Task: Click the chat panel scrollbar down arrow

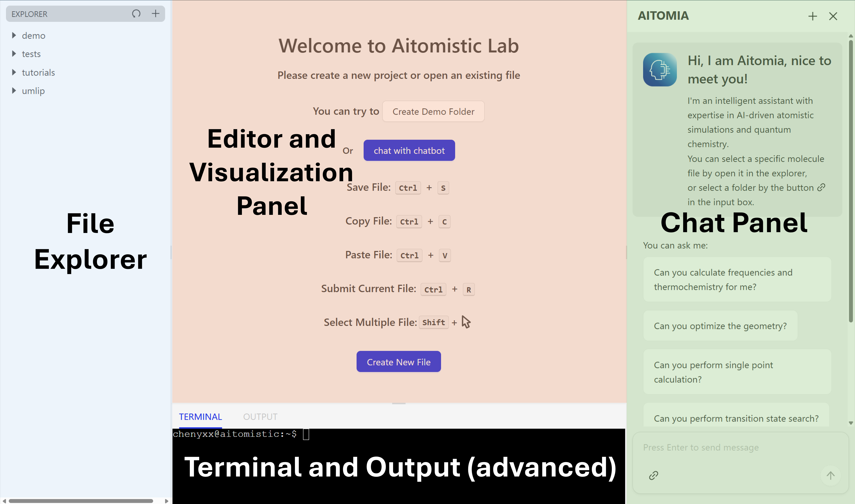Action: click(x=851, y=423)
